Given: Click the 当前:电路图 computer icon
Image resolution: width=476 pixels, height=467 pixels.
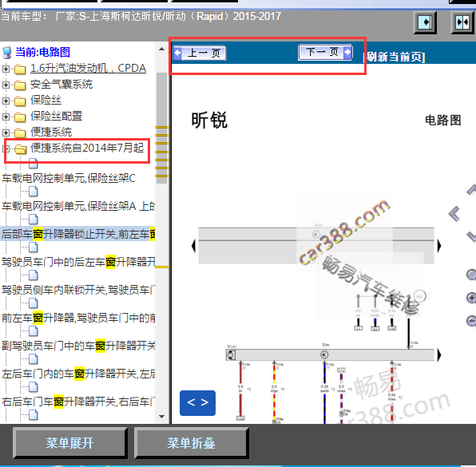Looking at the screenshot, I should [x=6, y=53].
